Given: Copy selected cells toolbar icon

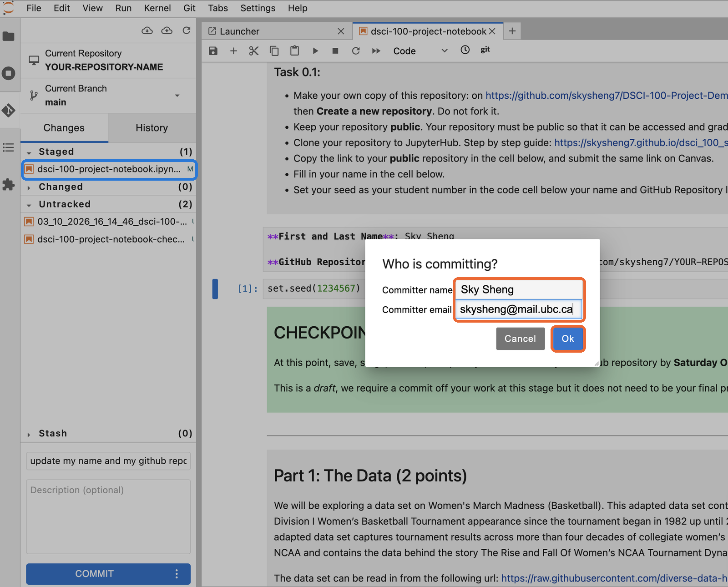Looking at the screenshot, I should click(x=274, y=51).
